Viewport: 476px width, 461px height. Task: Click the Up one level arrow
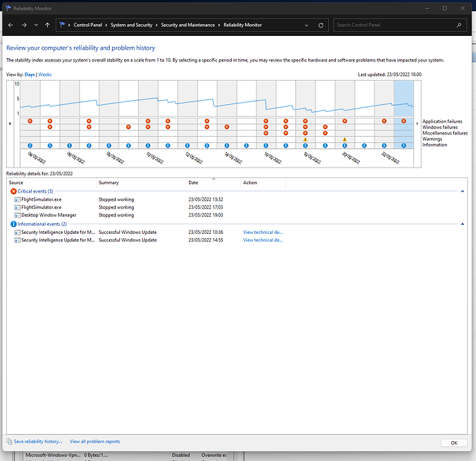pos(47,25)
